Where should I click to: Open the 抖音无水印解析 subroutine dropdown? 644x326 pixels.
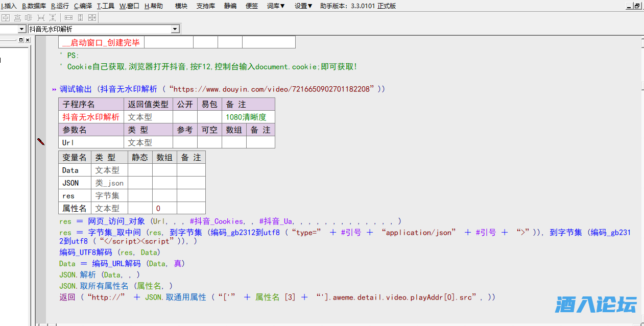click(x=175, y=29)
